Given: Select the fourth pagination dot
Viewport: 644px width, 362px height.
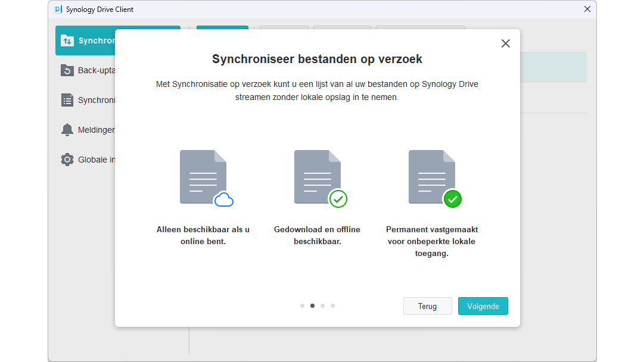Looking at the screenshot, I should point(332,305).
